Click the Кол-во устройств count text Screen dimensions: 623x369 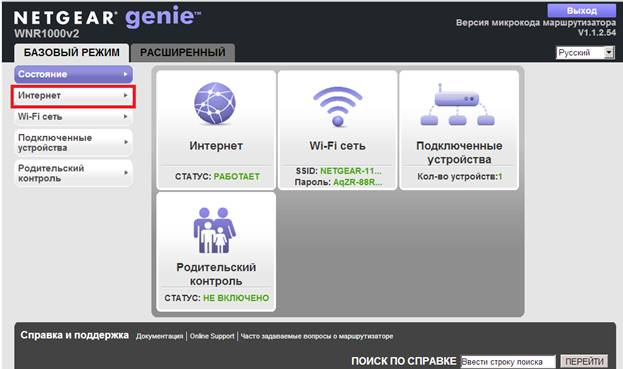pyautogui.click(x=459, y=176)
